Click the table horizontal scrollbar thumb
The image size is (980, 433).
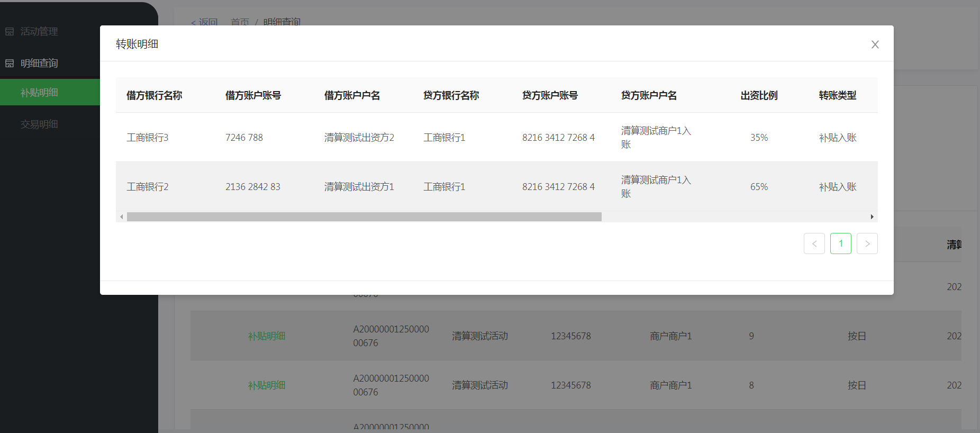tap(364, 216)
